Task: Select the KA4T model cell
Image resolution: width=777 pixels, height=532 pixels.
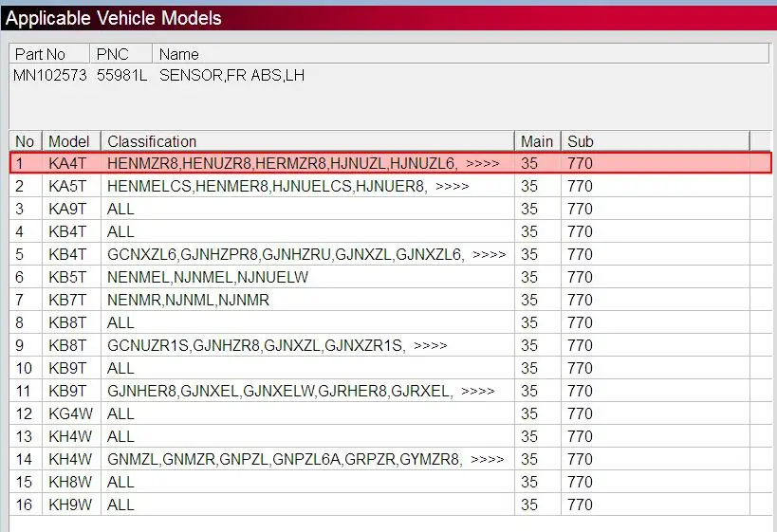Action: click(x=72, y=163)
